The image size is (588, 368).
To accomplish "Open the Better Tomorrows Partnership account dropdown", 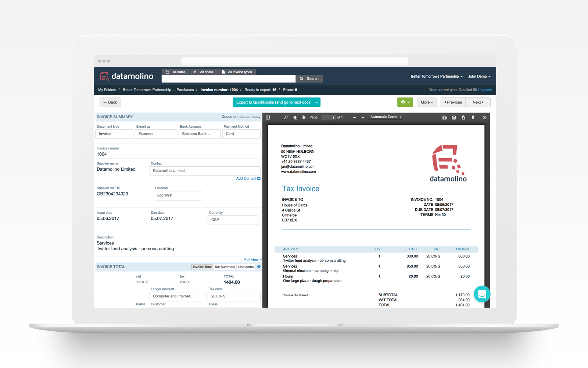I will (437, 77).
